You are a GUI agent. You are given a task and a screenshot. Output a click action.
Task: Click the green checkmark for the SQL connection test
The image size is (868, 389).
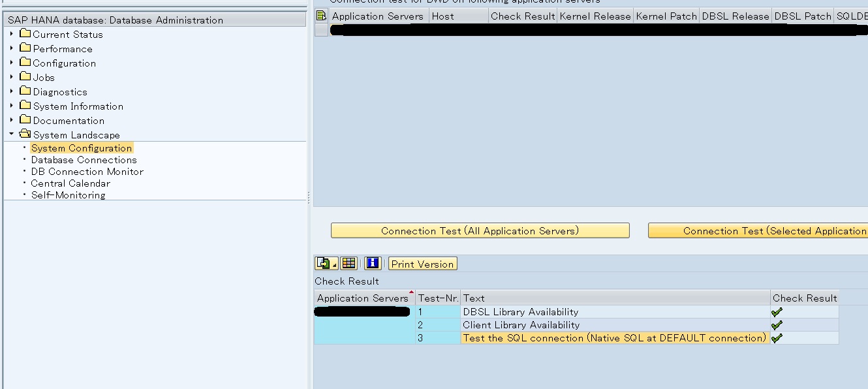point(777,338)
